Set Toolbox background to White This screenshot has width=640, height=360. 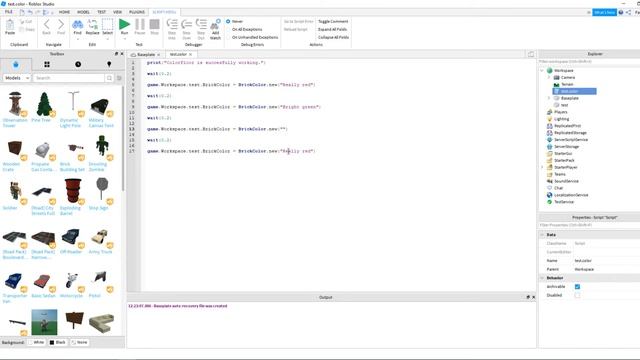click(x=36, y=342)
